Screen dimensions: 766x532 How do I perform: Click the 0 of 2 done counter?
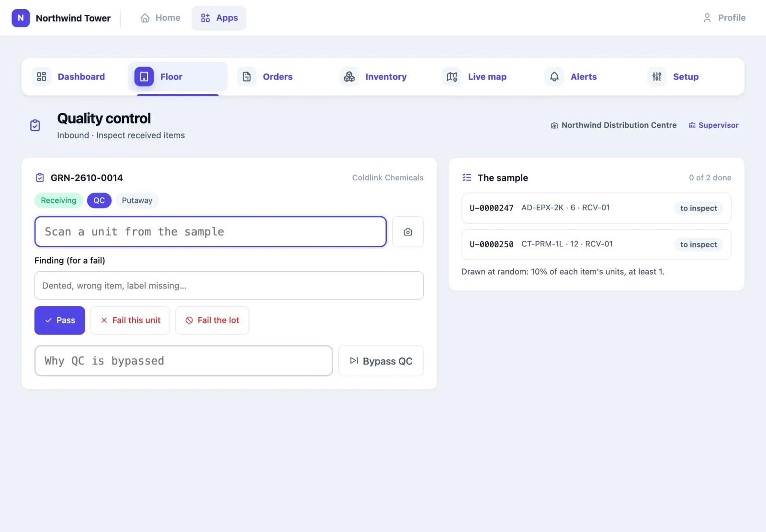[x=710, y=177]
